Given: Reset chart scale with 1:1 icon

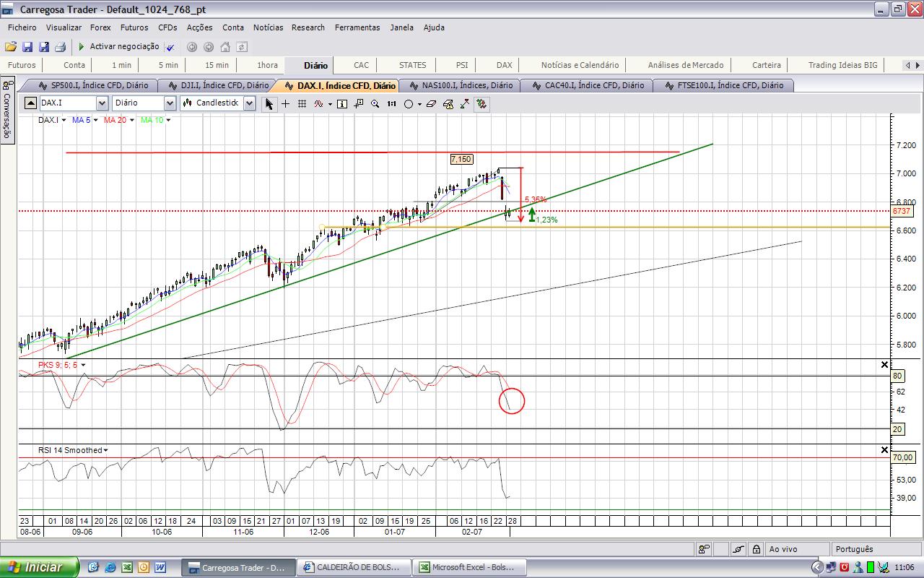Looking at the screenshot, I should pyautogui.click(x=391, y=104).
